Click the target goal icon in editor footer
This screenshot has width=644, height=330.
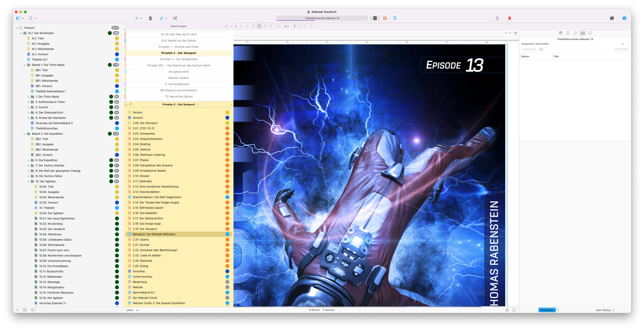507,310
